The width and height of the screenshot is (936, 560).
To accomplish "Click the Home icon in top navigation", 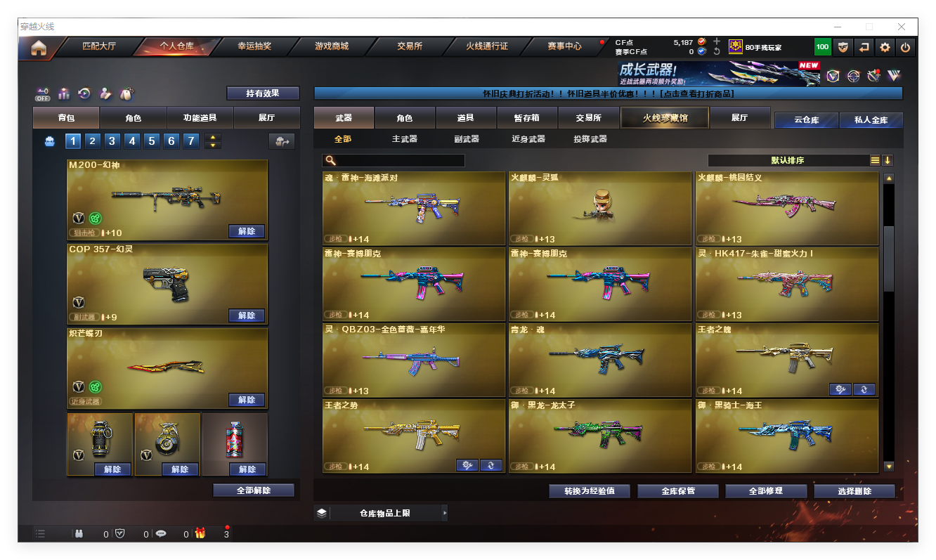I will pos(39,48).
